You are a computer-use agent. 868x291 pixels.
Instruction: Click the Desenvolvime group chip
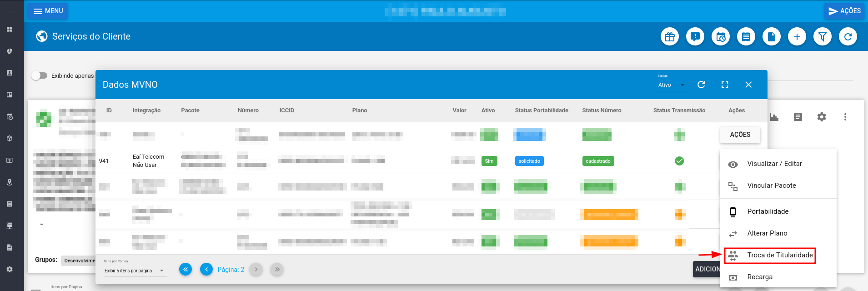(79, 261)
